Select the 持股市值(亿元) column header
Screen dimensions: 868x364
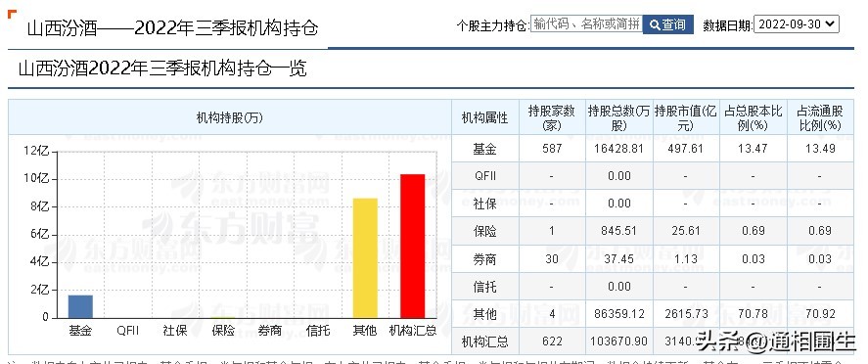pos(685,117)
